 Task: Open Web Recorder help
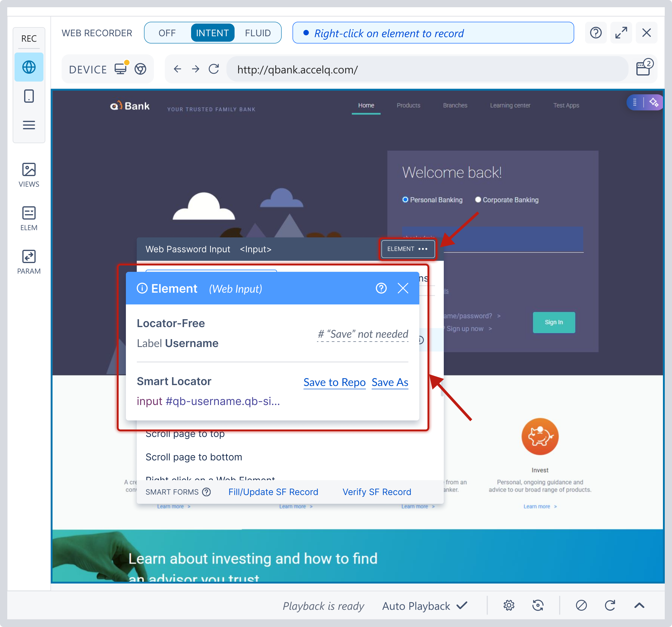click(x=596, y=33)
